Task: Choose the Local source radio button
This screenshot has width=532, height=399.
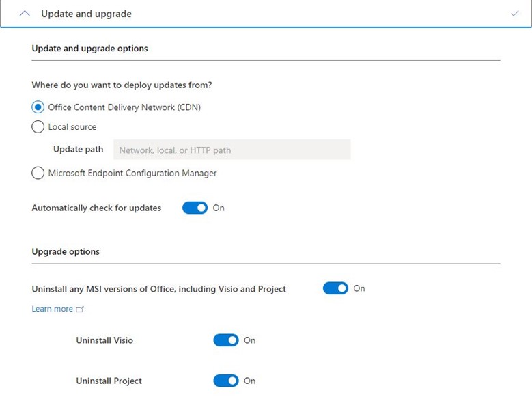Action: (x=38, y=127)
